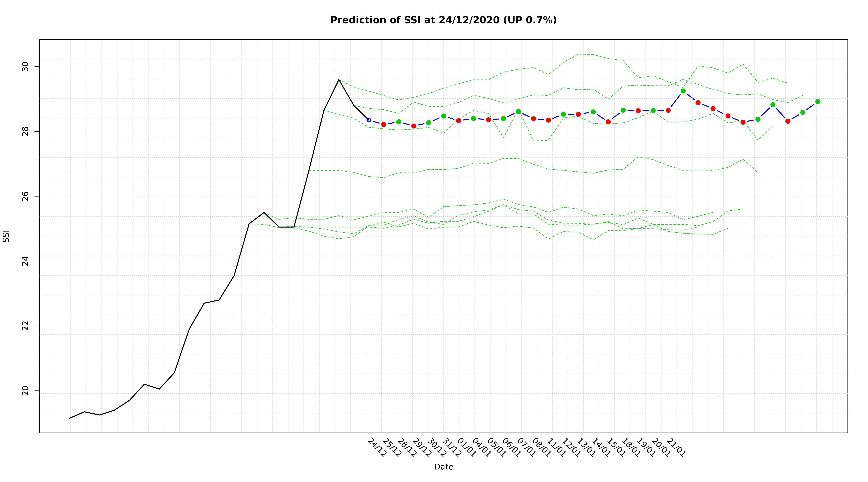
Task: Click the highest green dot on blue line
Action: 683,91
